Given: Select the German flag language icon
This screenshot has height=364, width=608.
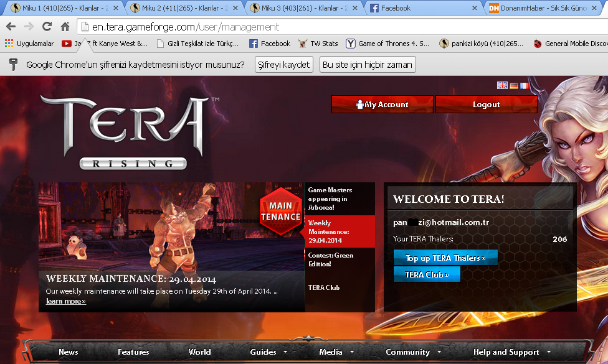Looking at the screenshot, I should (x=514, y=86).
